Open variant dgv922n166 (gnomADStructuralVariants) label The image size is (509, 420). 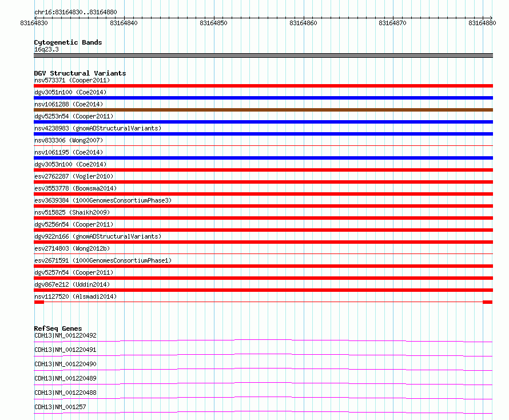(98, 236)
